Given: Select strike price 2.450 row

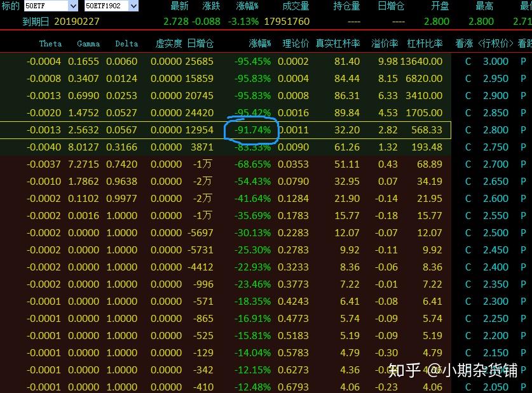Looking at the screenshot, I should [496, 250].
